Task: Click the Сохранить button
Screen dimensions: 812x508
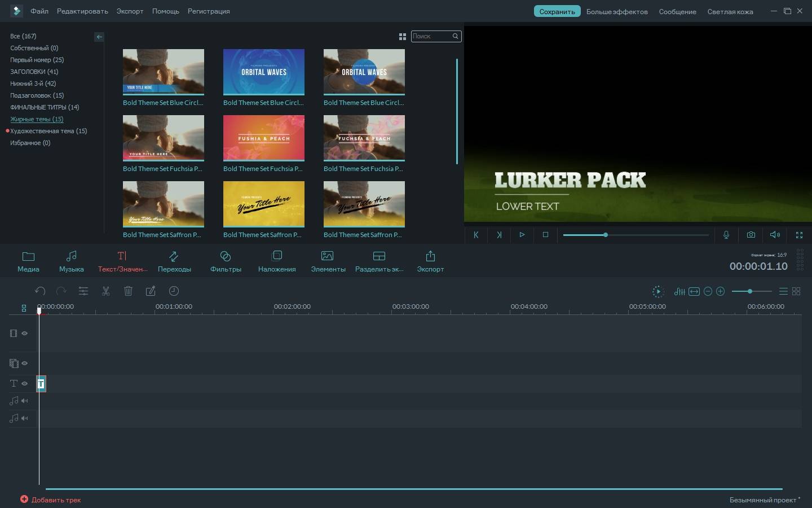Action: point(557,11)
